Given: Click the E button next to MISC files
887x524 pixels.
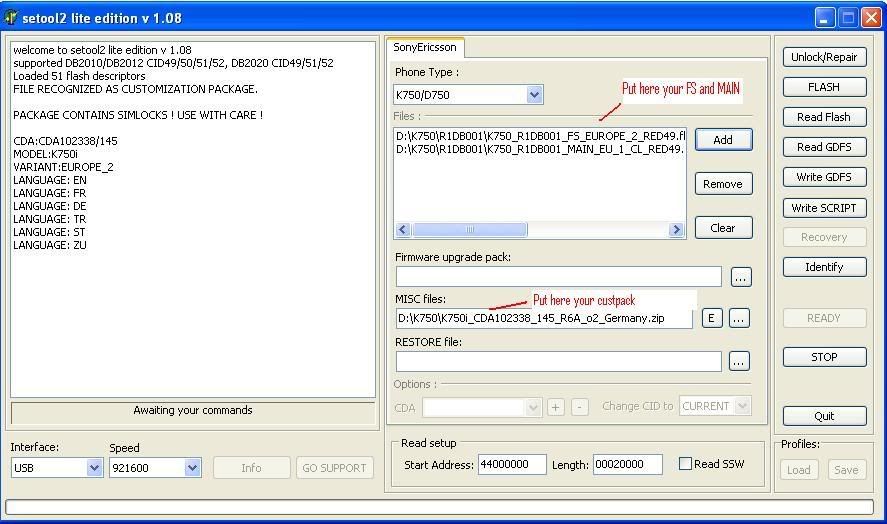Looking at the screenshot, I should [x=712, y=319].
